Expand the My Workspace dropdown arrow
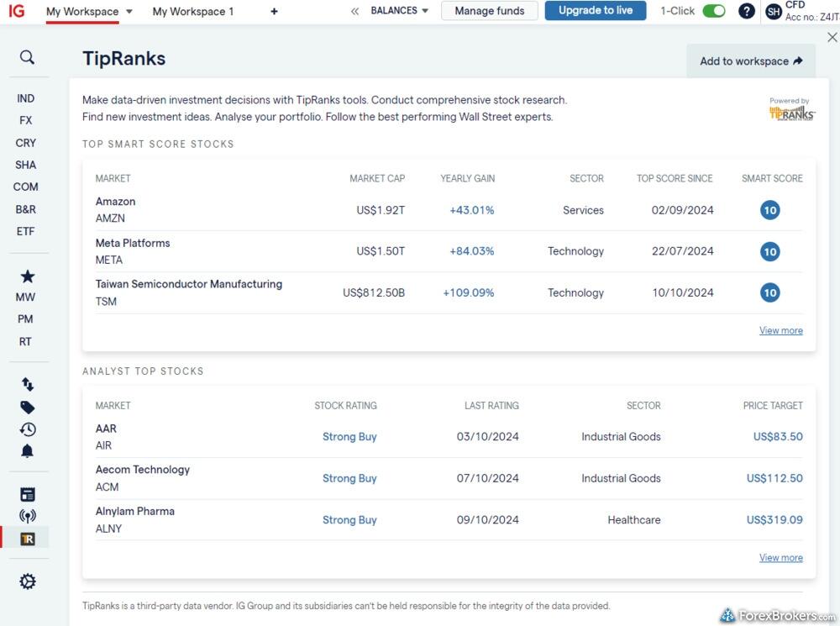The width and height of the screenshot is (840, 626). point(129,12)
